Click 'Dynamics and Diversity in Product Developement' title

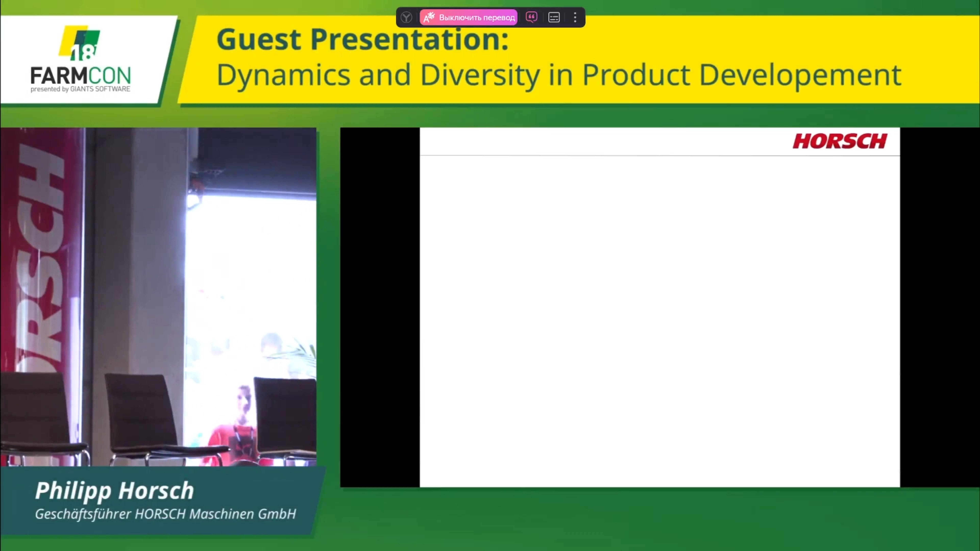[x=559, y=75]
